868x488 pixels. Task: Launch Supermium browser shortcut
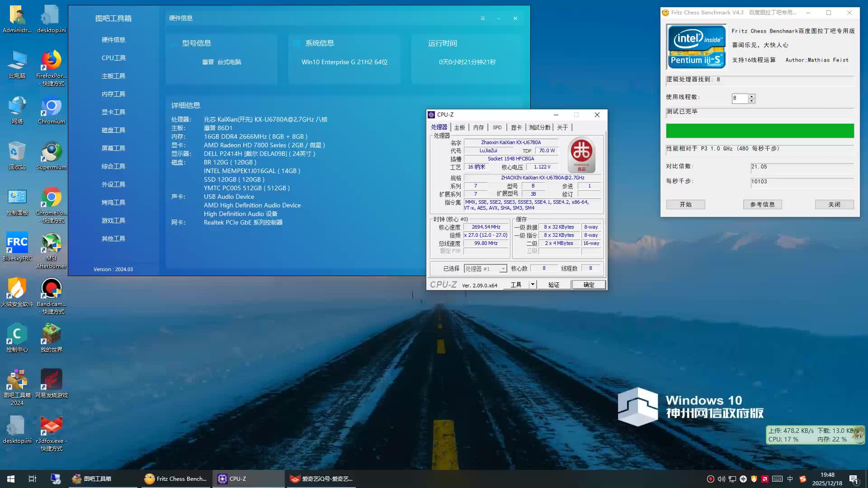(51, 156)
